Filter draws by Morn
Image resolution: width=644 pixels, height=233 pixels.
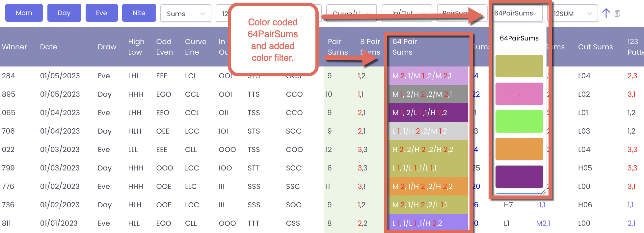click(x=24, y=13)
